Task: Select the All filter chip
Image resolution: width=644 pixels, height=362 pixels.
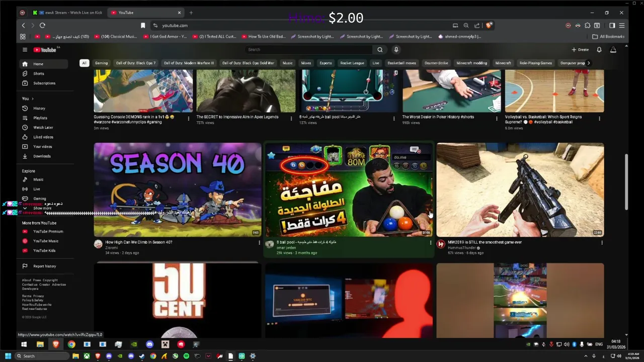Action: tap(84, 63)
